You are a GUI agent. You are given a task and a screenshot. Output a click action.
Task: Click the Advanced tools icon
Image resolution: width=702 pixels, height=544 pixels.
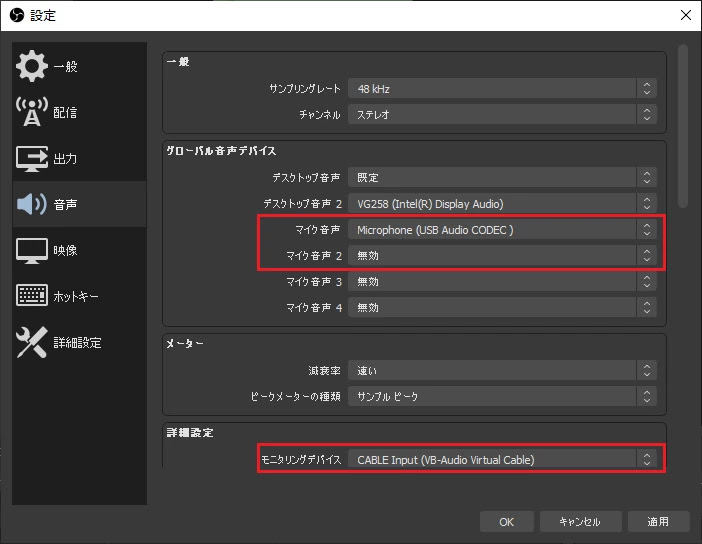[31, 342]
